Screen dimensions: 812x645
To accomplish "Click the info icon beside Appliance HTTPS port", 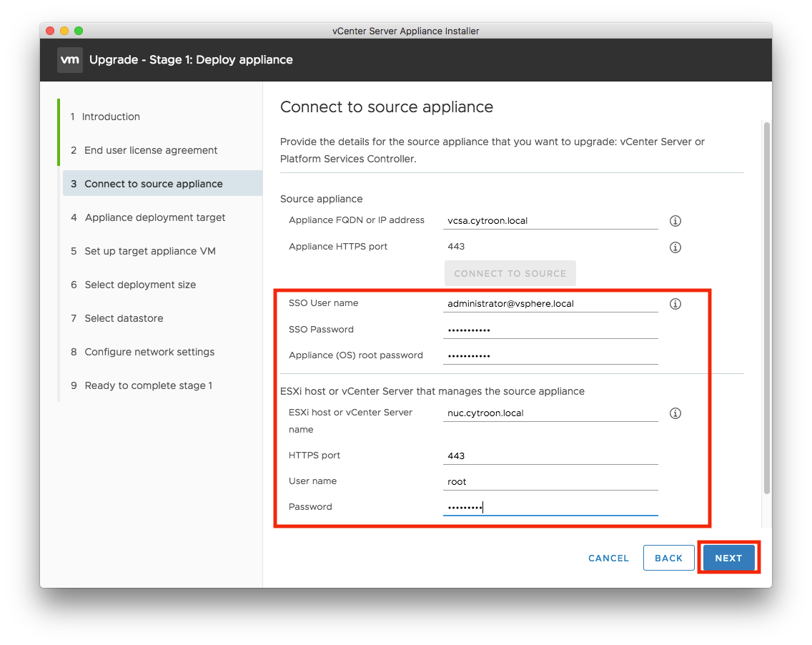I will 675,247.
